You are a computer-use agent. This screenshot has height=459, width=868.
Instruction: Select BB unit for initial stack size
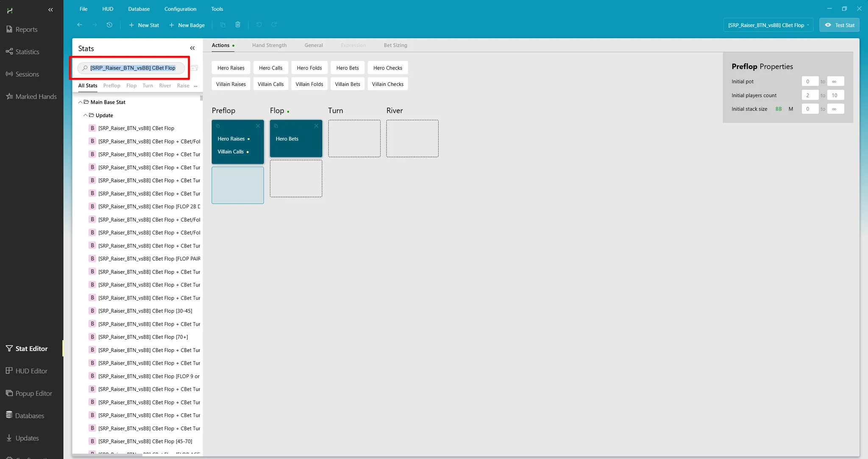click(x=779, y=109)
